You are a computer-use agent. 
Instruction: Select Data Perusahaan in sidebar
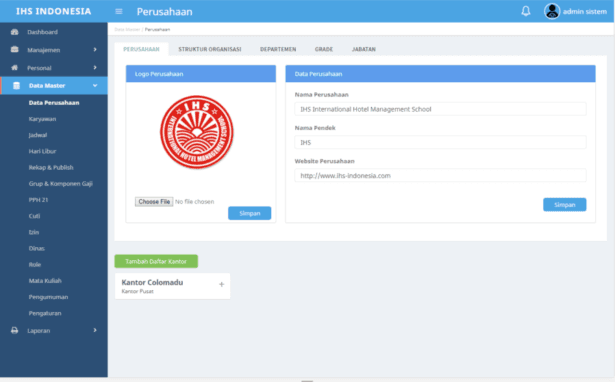point(54,103)
